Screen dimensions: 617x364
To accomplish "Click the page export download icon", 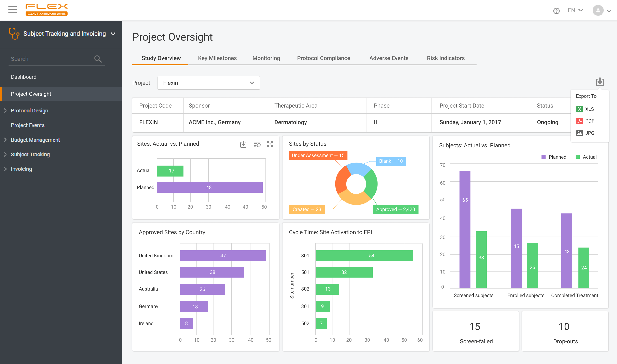I will [x=600, y=82].
